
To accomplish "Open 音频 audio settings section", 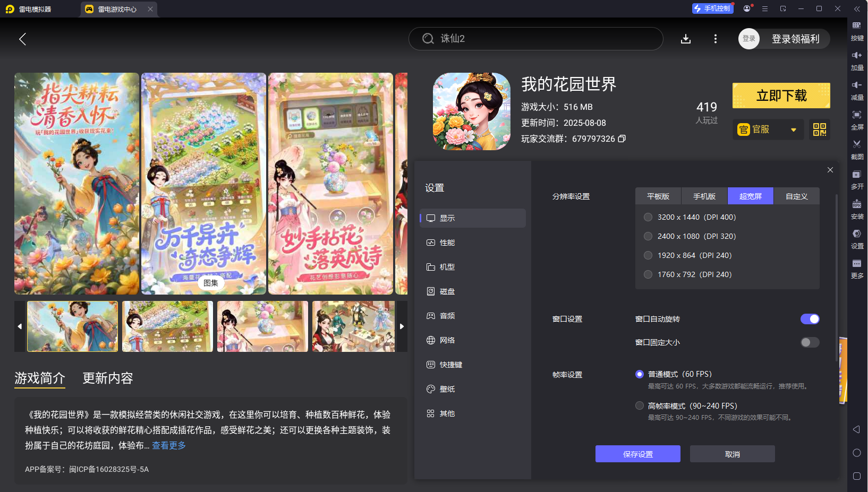I will 473,316.
